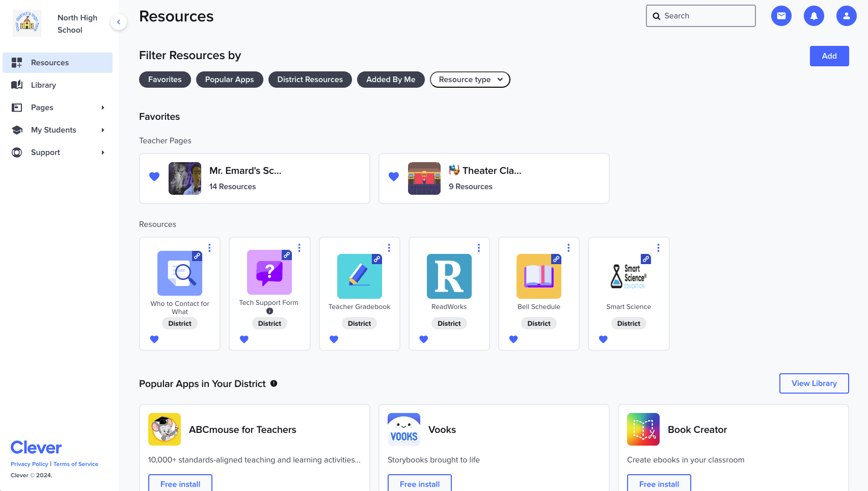Click the Add button

coord(829,56)
